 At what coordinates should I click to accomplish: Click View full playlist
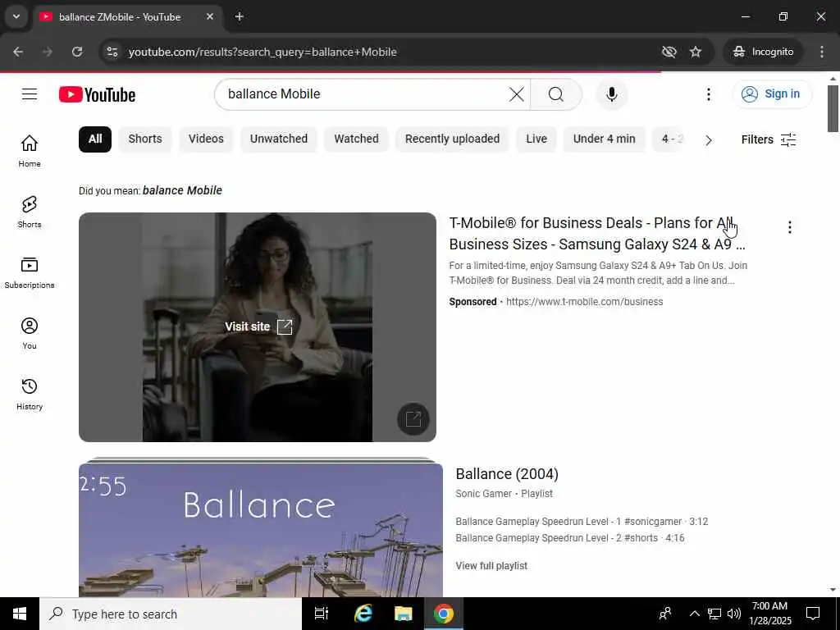(491, 566)
